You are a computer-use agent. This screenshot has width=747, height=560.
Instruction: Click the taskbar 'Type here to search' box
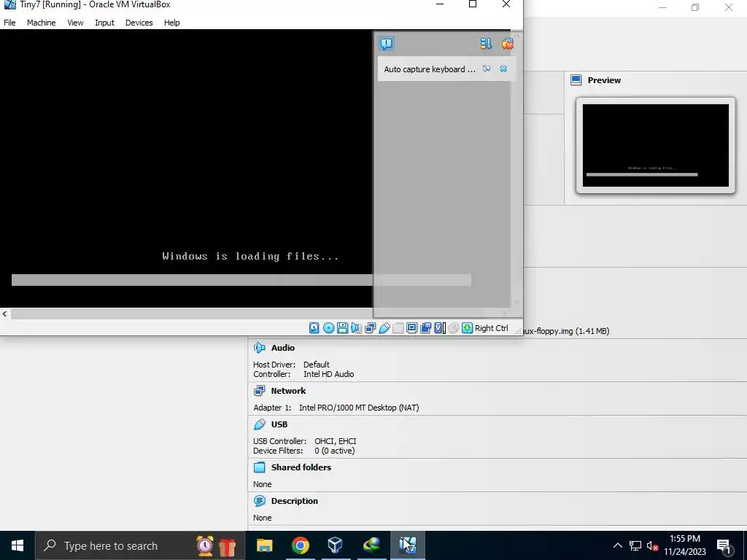[x=140, y=545]
